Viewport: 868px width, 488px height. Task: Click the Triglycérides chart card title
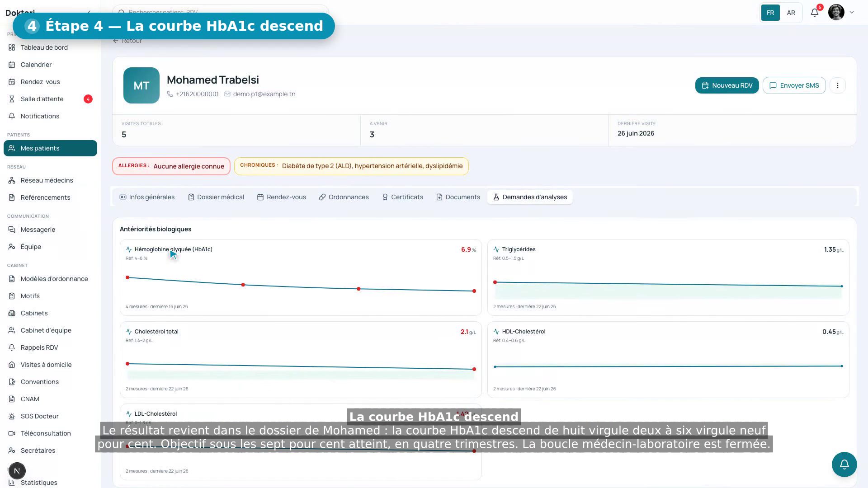tap(519, 249)
